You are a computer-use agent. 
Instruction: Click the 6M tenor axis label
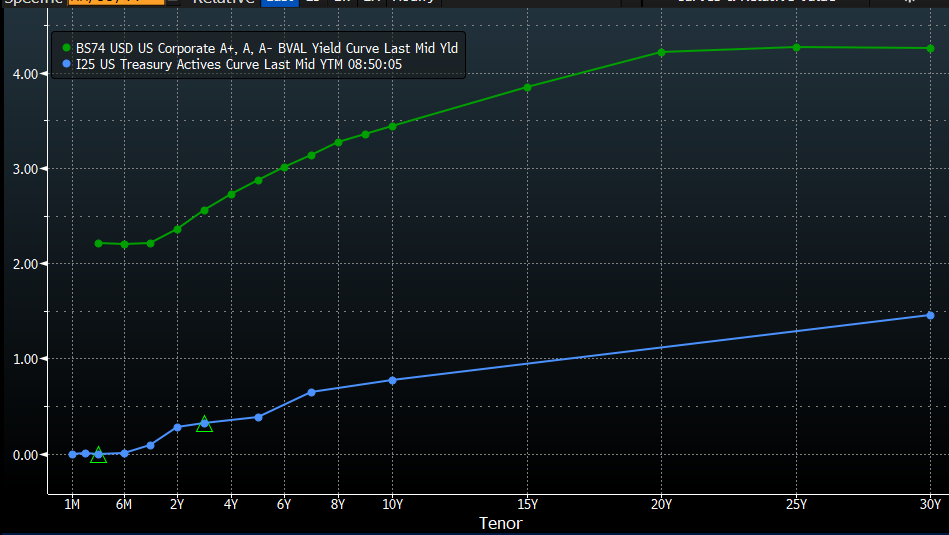[124, 505]
